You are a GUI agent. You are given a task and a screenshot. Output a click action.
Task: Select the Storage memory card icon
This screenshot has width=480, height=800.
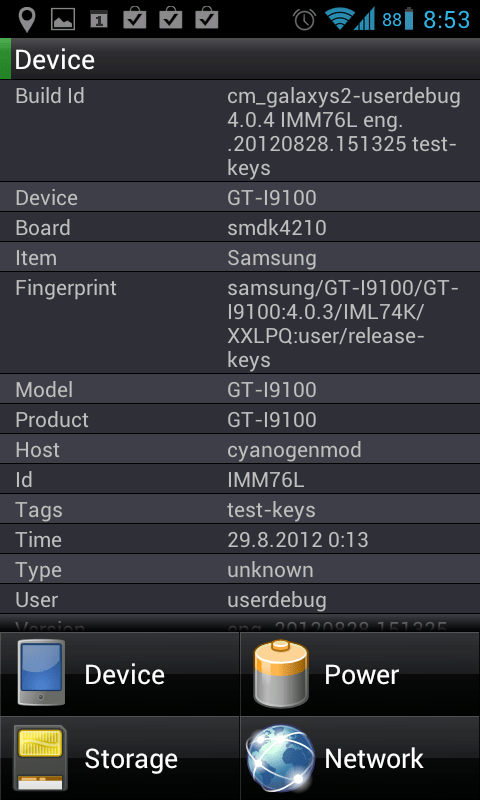(40, 758)
